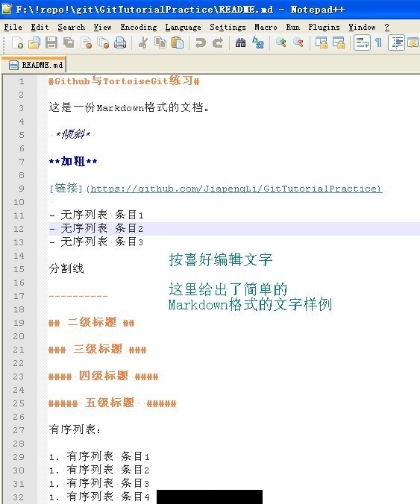Open the Encoding menu
The image size is (420, 504).
[x=139, y=27]
